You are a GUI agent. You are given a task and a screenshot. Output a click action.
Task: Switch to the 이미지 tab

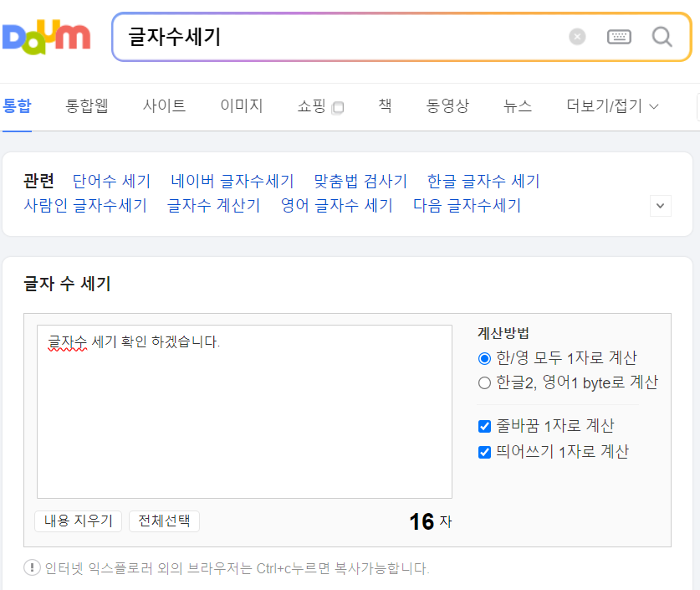(x=241, y=106)
